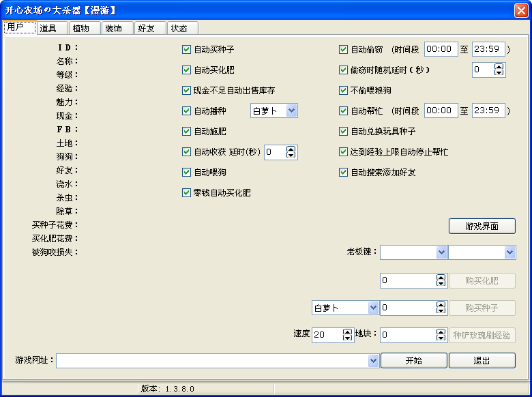Viewport: 532px width, 397px height.
Task: Increase the 自动收获 延时 spinner
Action: point(291,149)
